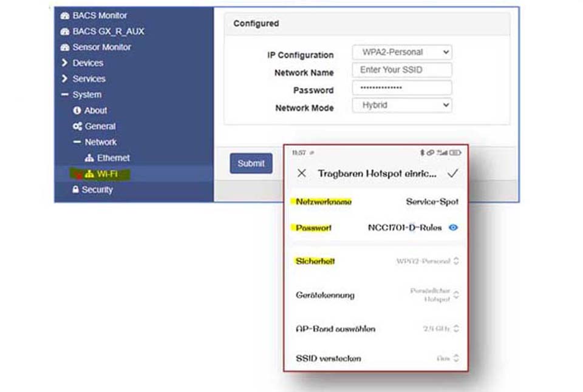The height and width of the screenshot is (392, 583).
Task: Toggle password visibility eye icon
Action: point(453,228)
